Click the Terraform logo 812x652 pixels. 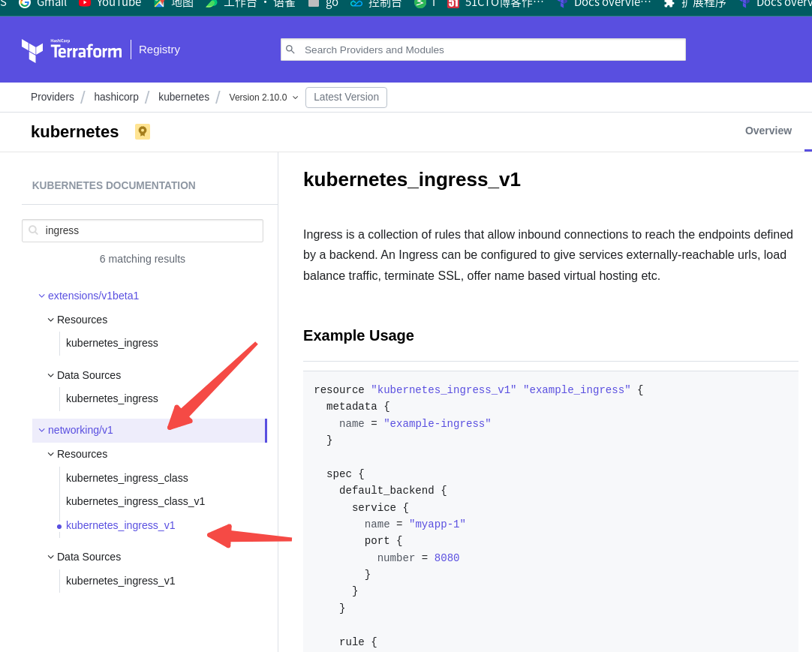coord(71,50)
